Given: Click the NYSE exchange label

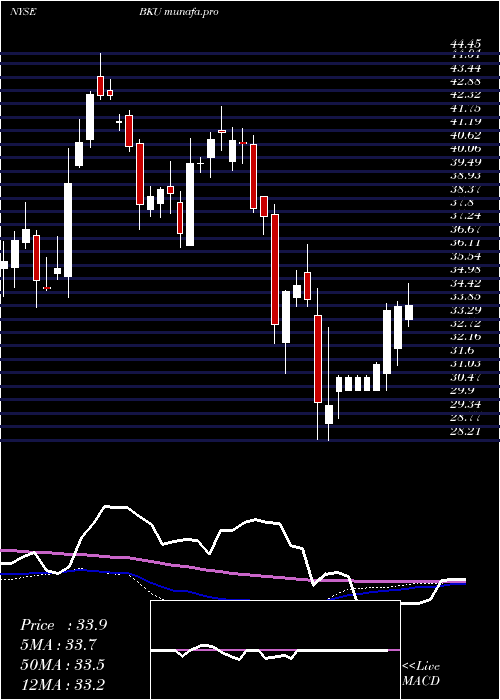Looking at the screenshot, I should pos(23,12).
